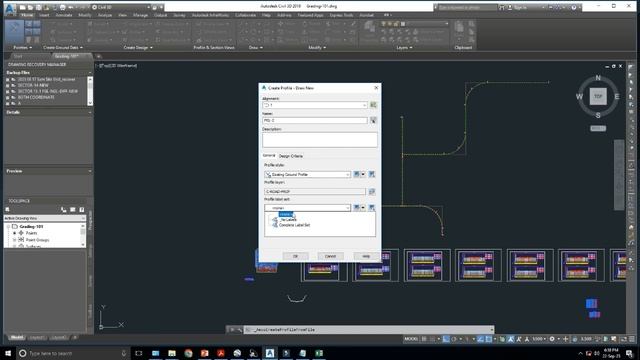Collapse Grading-101 tree node in Toolspace
640x360 pixels.
tap(8, 226)
